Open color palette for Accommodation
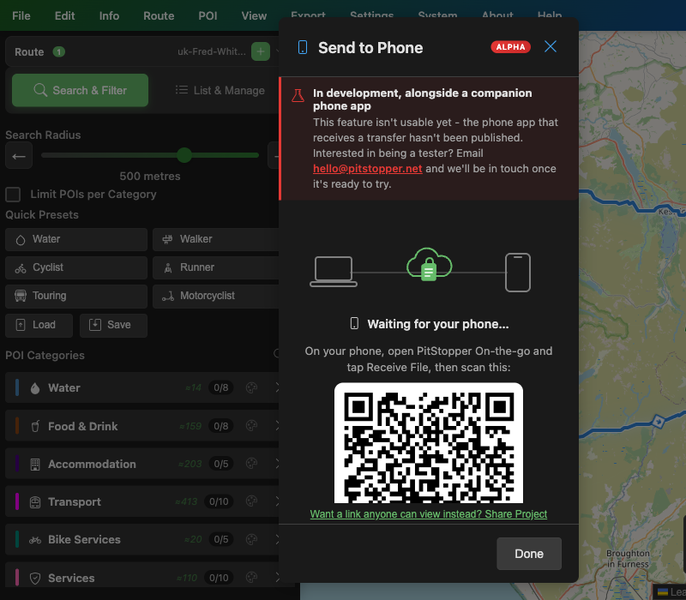Image resolution: width=686 pixels, height=600 pixels. 252,464
